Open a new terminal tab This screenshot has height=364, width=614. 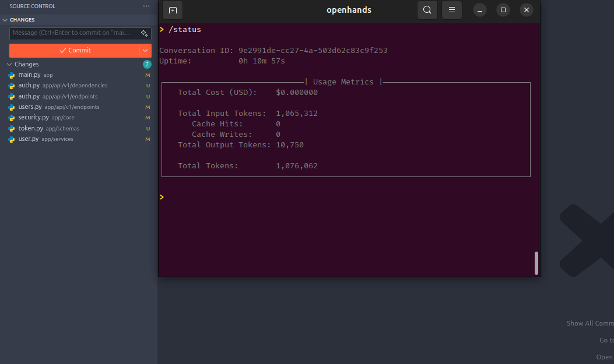pos(172,10)
